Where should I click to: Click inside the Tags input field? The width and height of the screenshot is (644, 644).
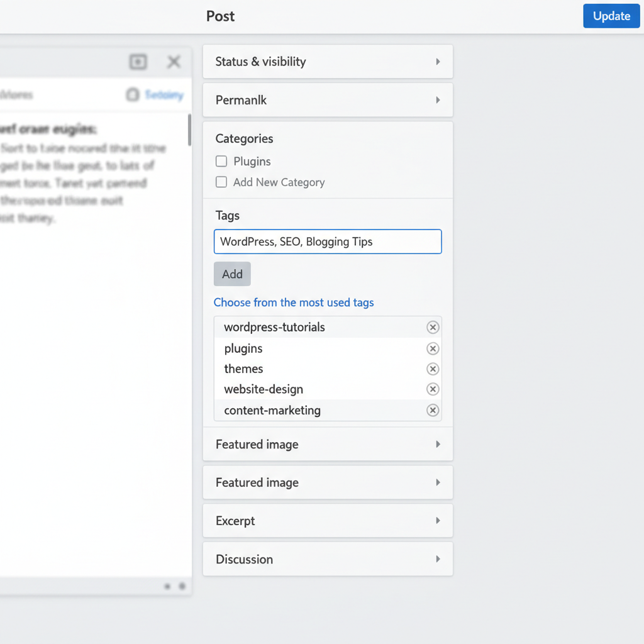pos(327,241)
